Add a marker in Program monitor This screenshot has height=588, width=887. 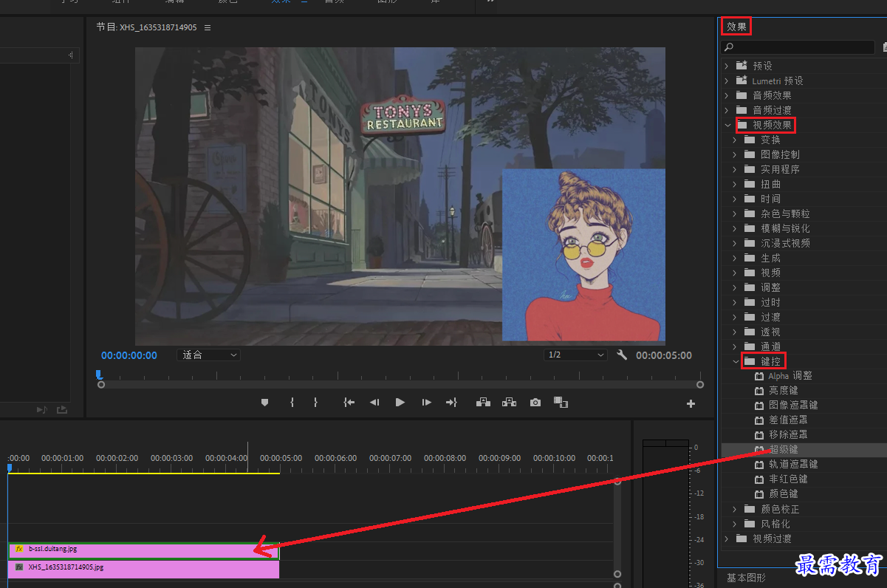coord(264,403)
